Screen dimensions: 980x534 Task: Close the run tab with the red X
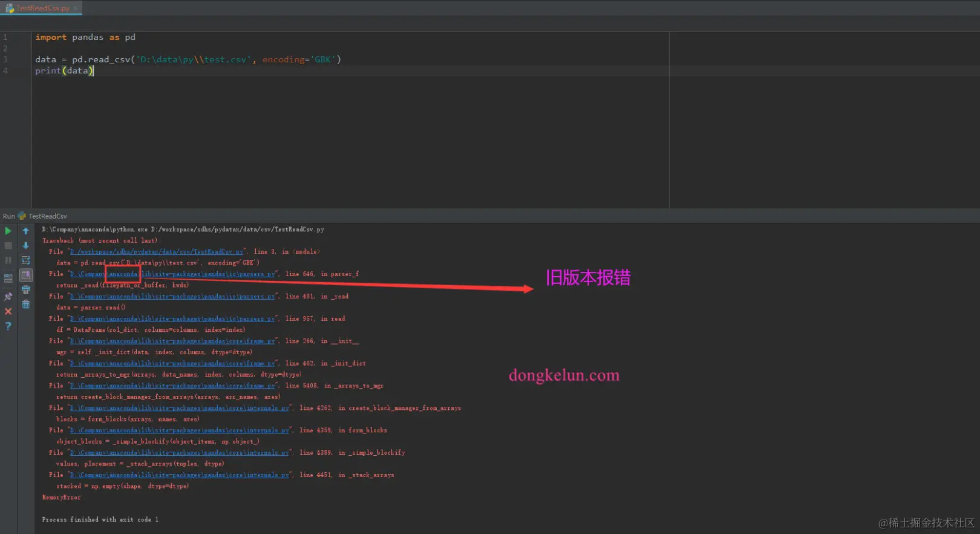8,311
